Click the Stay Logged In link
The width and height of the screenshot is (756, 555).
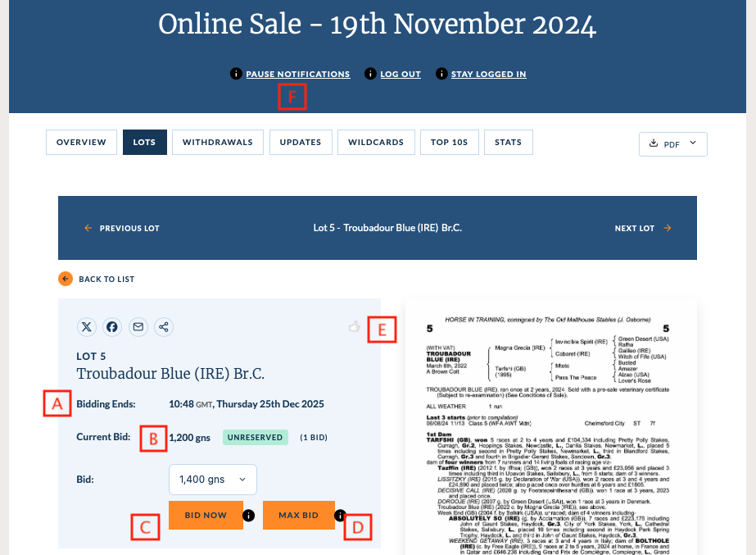488,75
